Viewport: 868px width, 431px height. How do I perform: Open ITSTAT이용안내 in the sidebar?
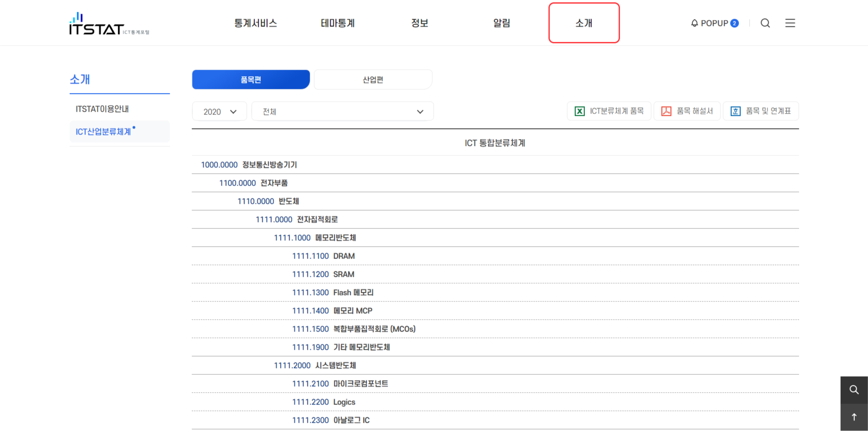point(102,109)
